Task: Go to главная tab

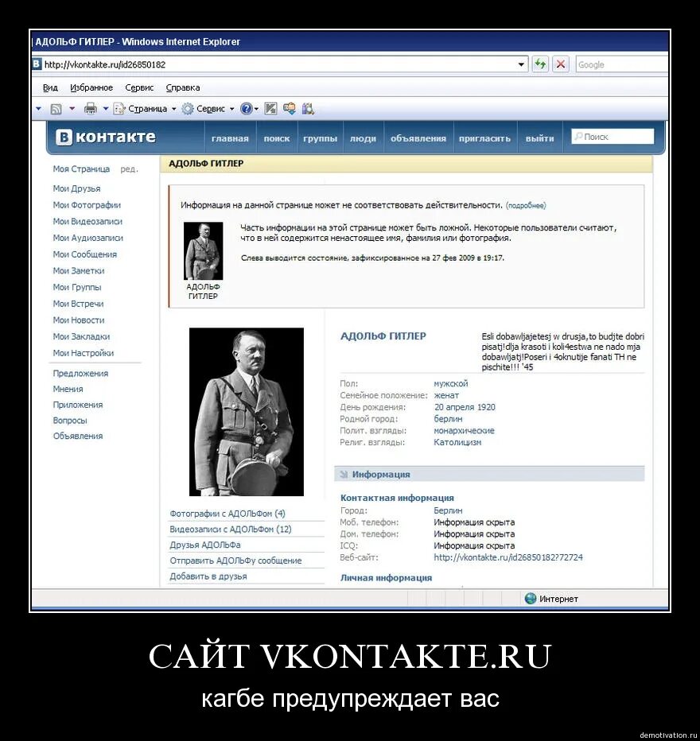Action: pos(230,138)
